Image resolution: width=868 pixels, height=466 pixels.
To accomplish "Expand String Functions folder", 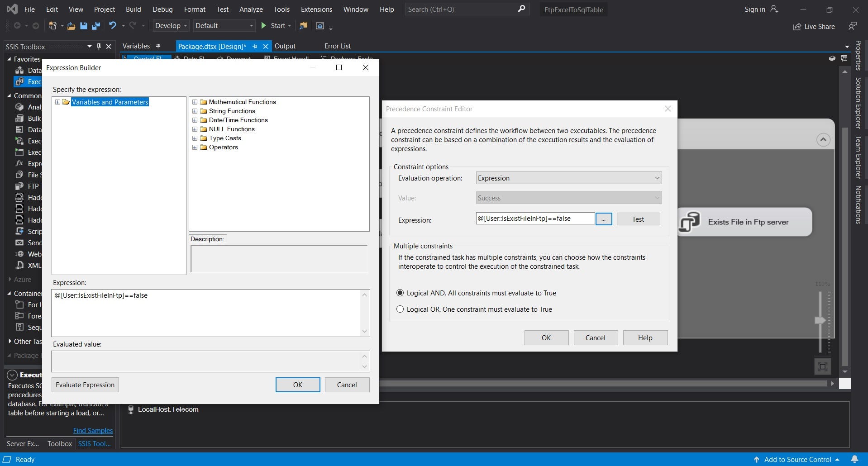I will click(x=195, y=111).
